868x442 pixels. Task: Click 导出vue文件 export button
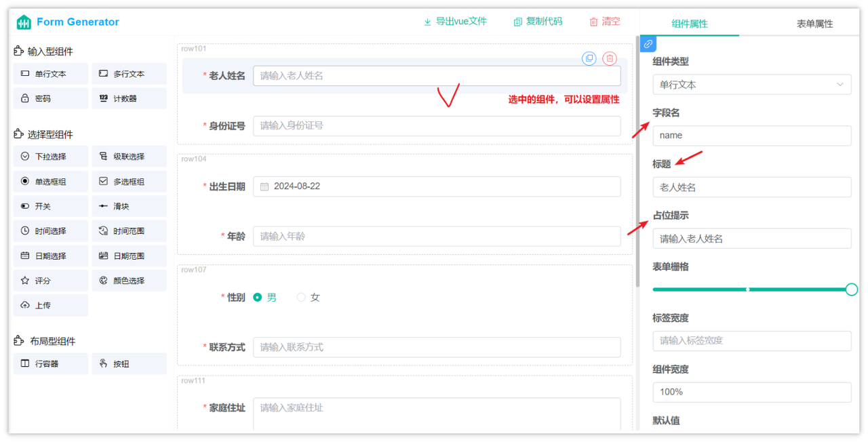(x=456, y=22)
